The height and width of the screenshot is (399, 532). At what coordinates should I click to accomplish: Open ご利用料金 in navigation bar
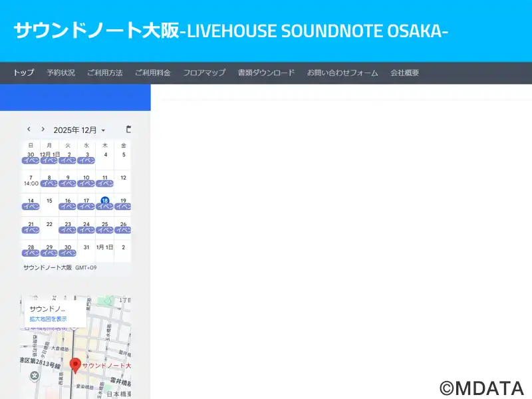[152, 72]
